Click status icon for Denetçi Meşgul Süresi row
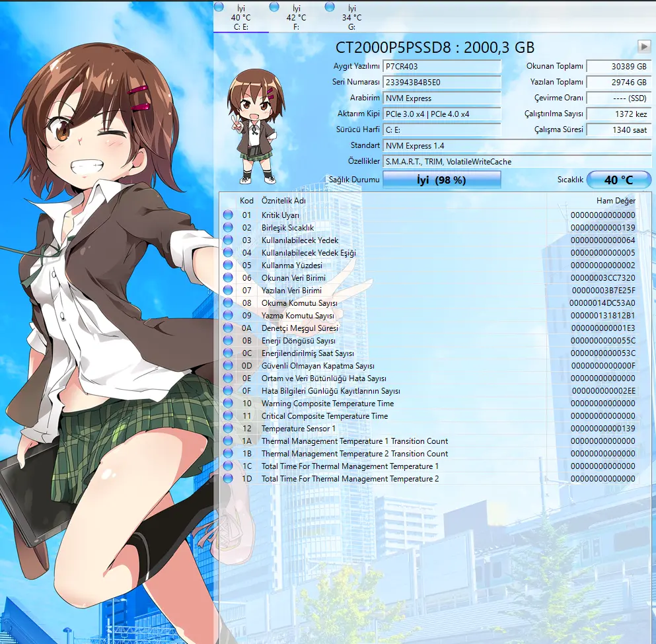Viewport: 656px width, 644px height. coord(228,328)
